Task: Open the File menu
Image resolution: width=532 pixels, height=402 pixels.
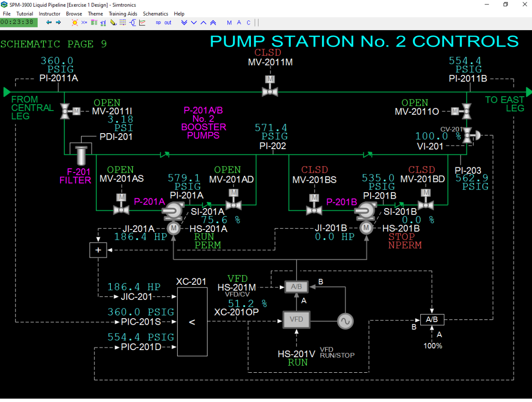Action: click(x=7, y=14)
